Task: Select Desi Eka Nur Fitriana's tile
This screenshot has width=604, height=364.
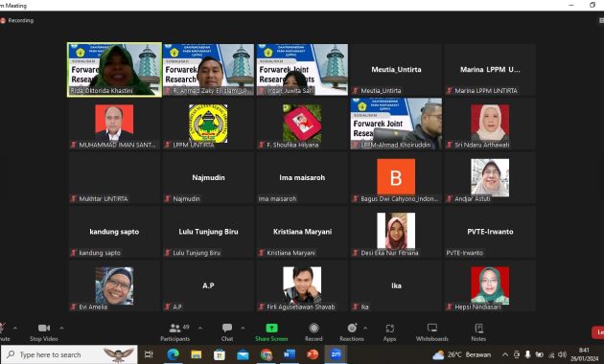Action: 396,232
